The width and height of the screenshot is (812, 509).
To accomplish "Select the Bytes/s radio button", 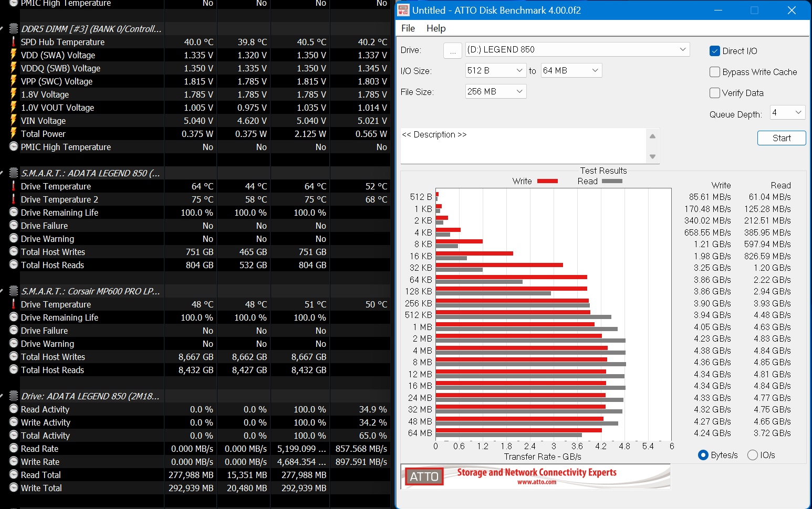I will click(703, 455).
